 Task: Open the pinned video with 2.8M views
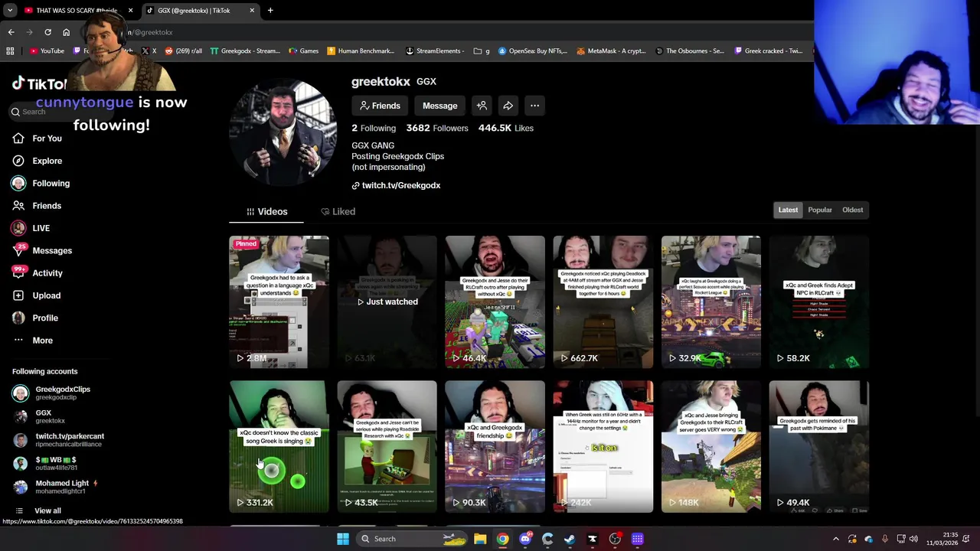pyautogui.click(x=279, y=302)
